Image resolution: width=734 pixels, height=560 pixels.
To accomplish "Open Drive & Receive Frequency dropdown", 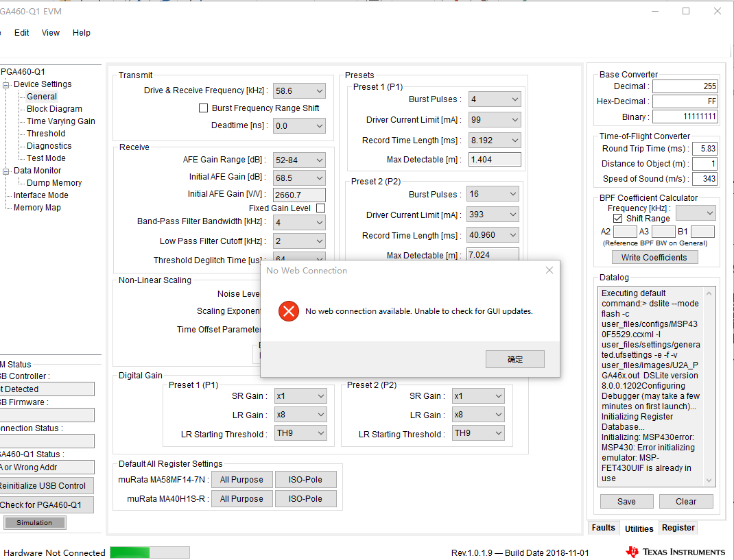I will 299,90.
